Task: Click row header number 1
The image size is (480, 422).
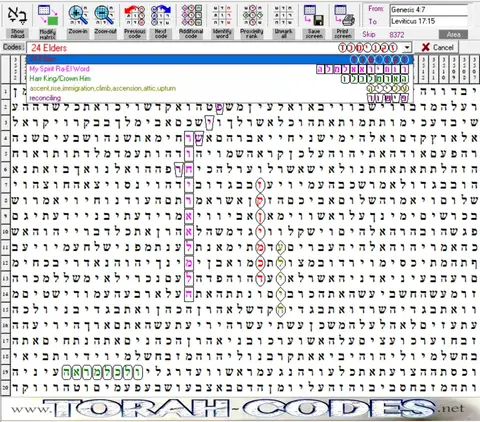Action: 6,91
